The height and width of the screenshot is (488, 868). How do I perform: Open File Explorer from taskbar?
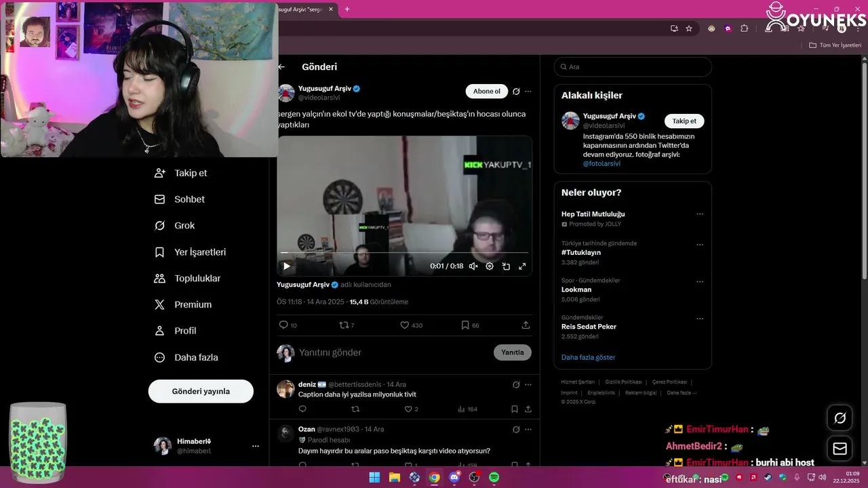click(395, 477)
